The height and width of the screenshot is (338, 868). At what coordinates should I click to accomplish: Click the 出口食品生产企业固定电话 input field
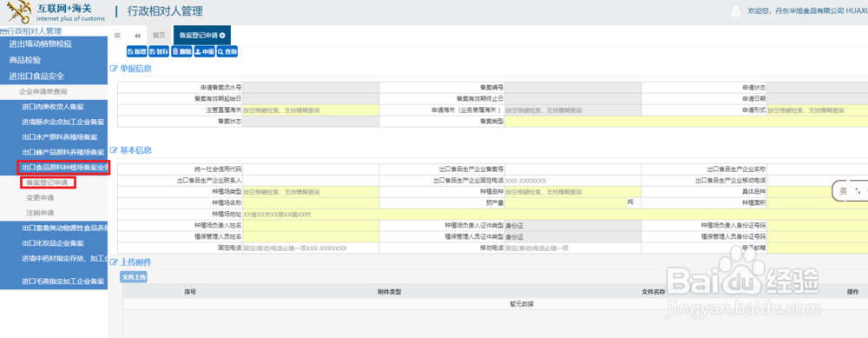coord(573,180)
